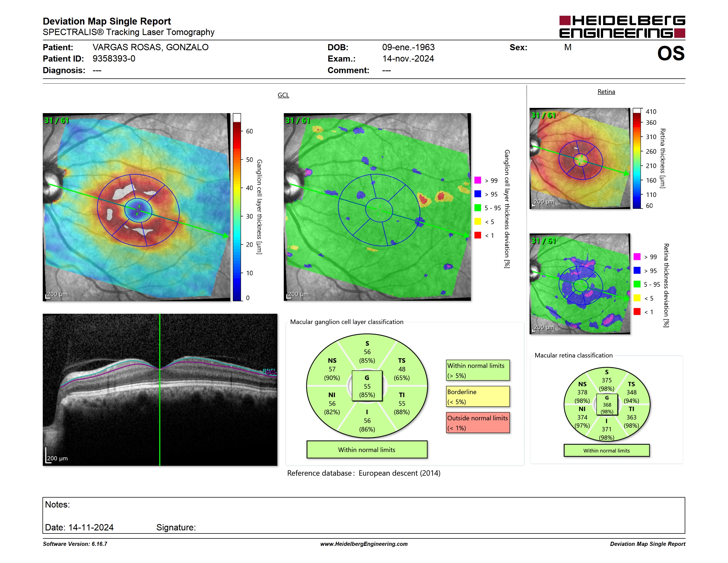Click the GCL NI sector value 56 (82%)

click(332, 408)
